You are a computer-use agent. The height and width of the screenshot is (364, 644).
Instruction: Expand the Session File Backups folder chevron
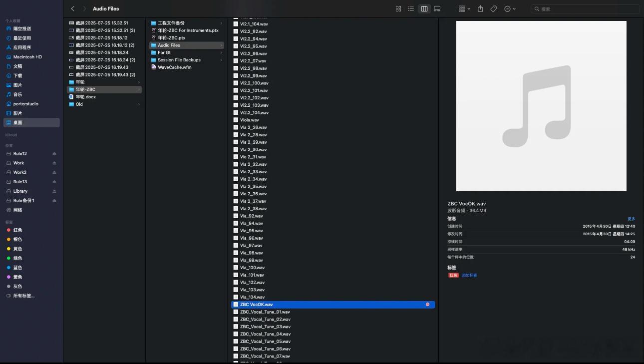[x=221, y=60]
